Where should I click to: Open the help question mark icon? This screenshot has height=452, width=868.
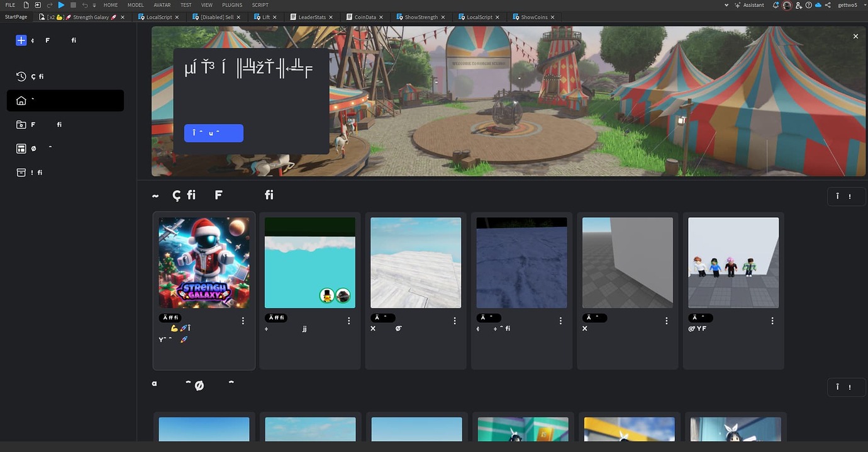click(x=808, y=5)
